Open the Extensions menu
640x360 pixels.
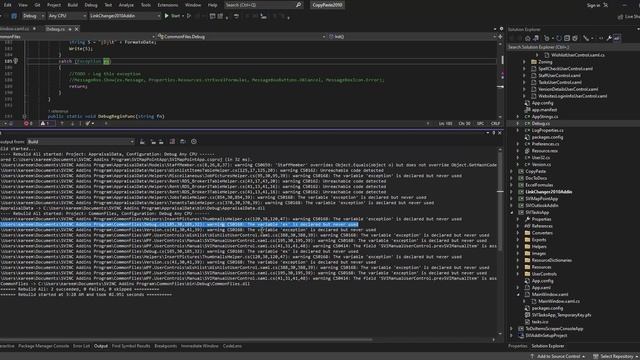pyautogui.click(x=168, y=5)
